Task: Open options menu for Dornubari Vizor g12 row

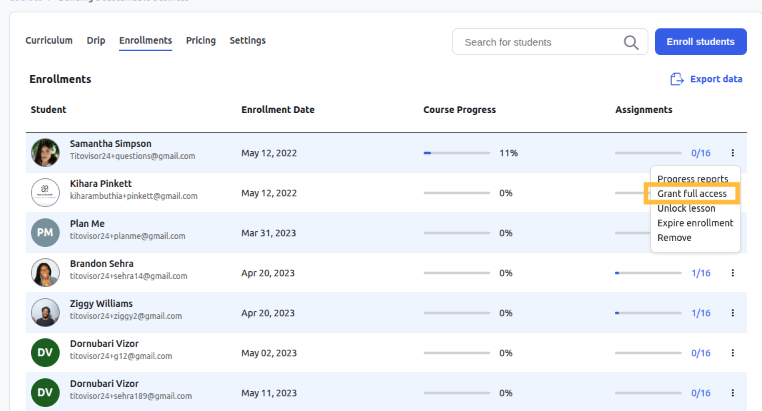Action: pos(732,353)
